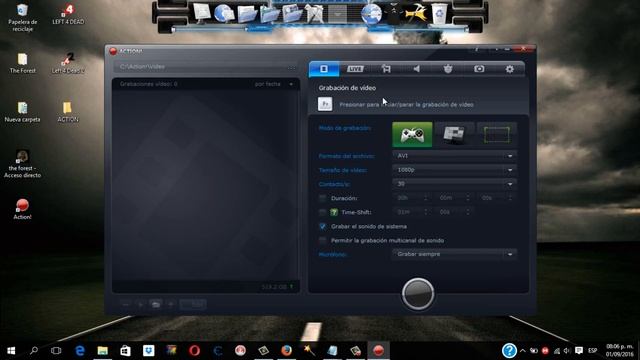This screenshot has width=640, height=360.
Task: Click the Time-Shift seconds field
Action: click(454, 212)
